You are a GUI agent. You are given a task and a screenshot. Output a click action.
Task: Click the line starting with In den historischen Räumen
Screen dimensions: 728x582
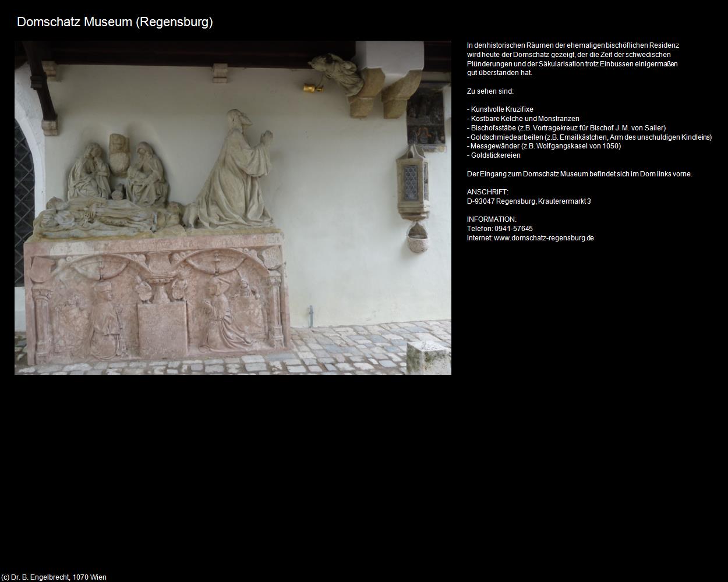point(573,45)
